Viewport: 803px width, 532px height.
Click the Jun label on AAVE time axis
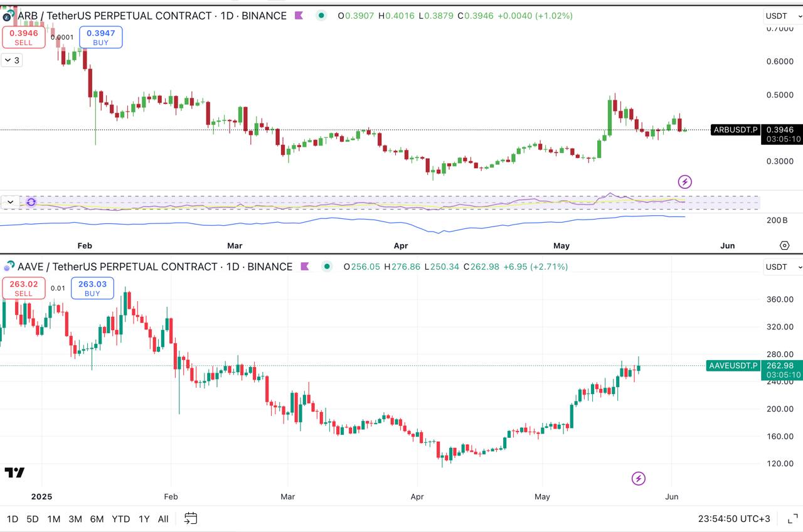point(671,496)
